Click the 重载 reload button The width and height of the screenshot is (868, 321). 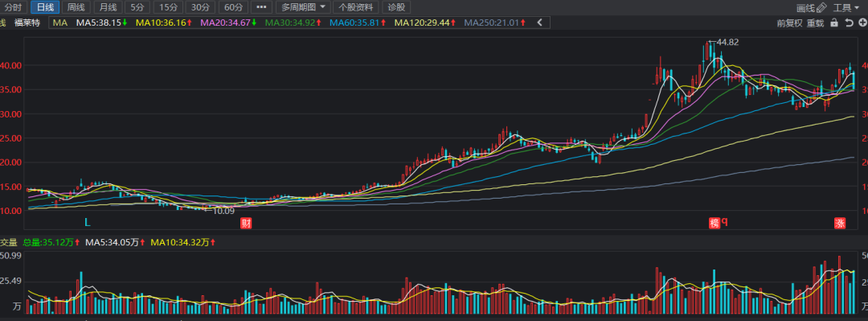(x=815, y=23)
